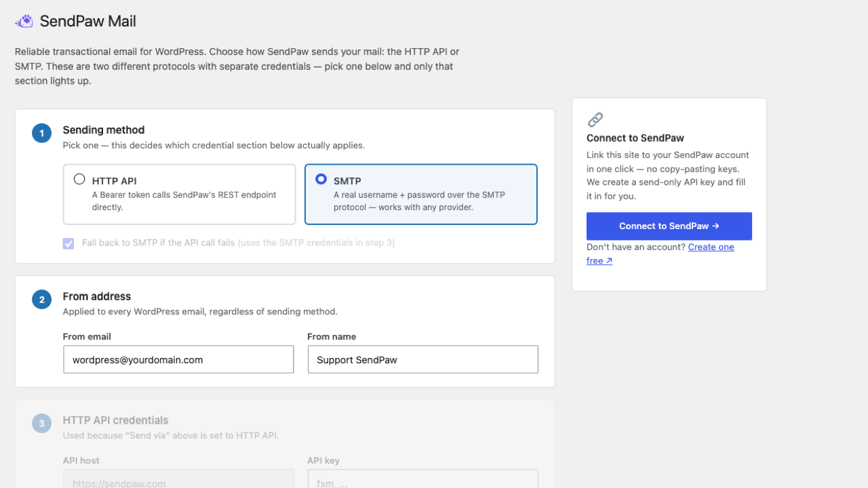Click the 'Applied to every WordPress email' text
This screenshot has height=488, width=868.
[x=200, y=312]
